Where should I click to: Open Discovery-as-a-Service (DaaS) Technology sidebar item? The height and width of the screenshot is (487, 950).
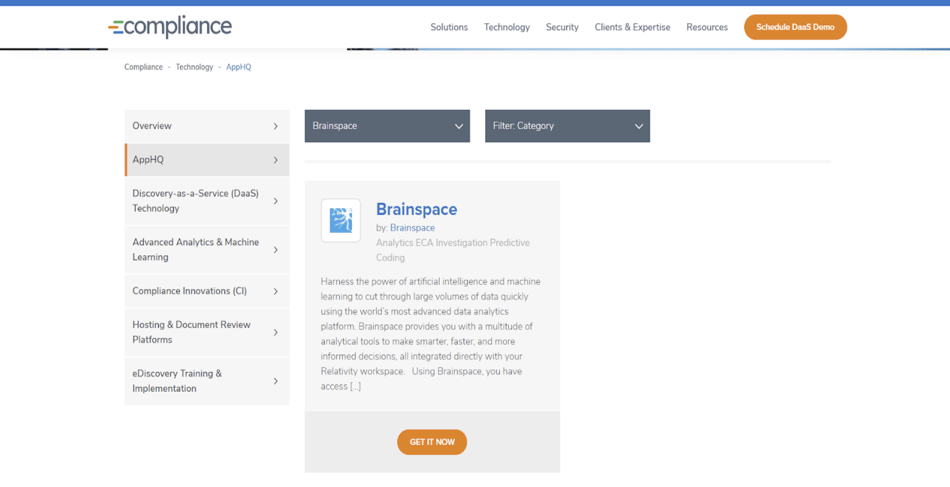click(x=207, y=201)
